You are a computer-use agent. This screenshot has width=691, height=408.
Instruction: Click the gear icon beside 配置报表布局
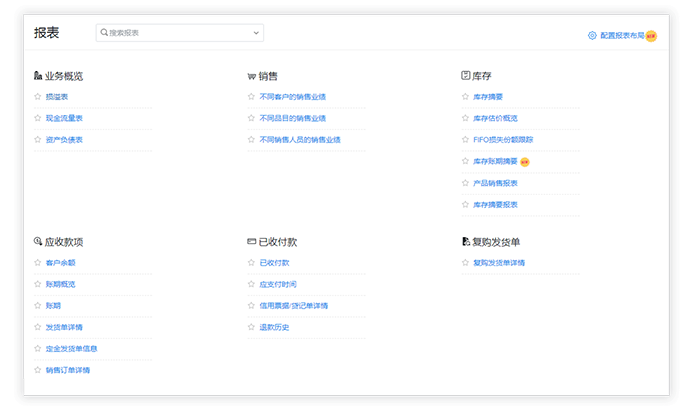tap(592, 35)
